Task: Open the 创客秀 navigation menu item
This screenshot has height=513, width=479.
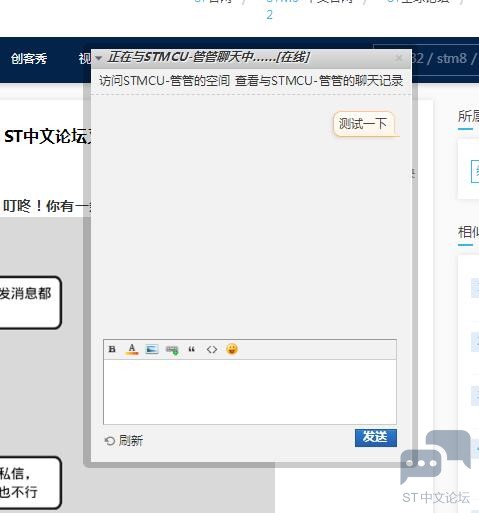Action: 29,59
